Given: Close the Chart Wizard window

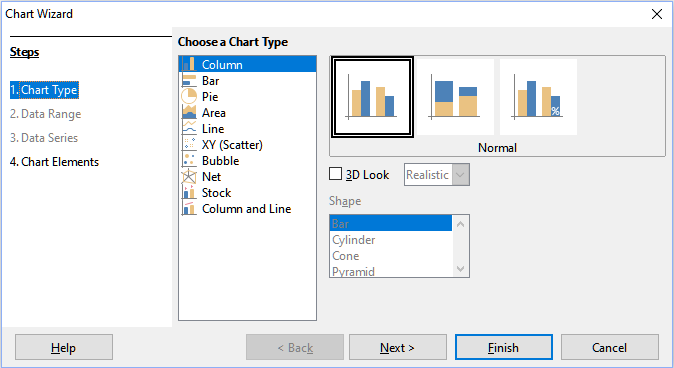Looking at the screenshot, I should pos(657,14).
